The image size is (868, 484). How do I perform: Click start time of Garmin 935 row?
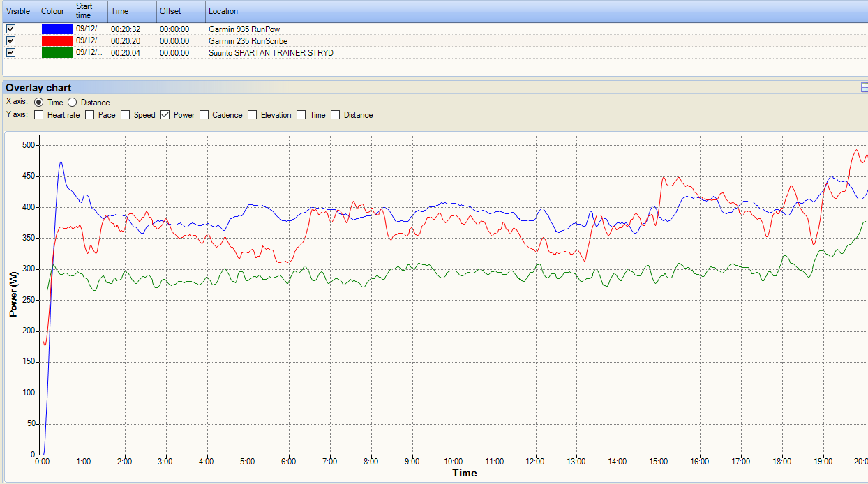coord(89,29)
